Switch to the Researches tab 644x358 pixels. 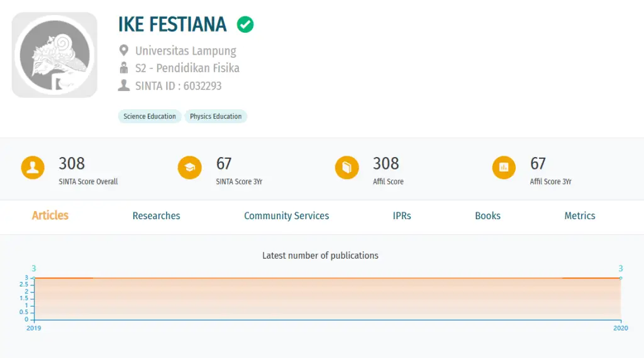coord(156,215)
